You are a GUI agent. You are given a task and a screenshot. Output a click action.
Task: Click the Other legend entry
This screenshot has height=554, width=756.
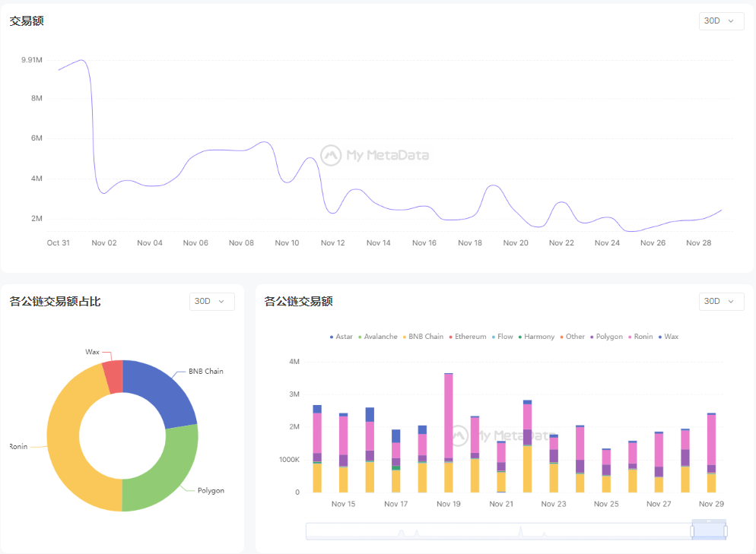[571, 337]
